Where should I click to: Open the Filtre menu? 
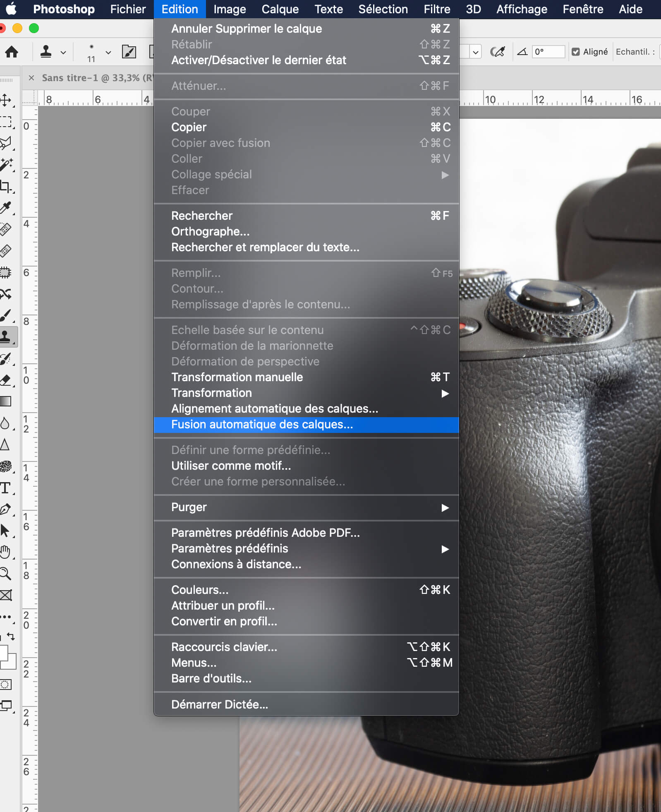[x=437, y=9]
